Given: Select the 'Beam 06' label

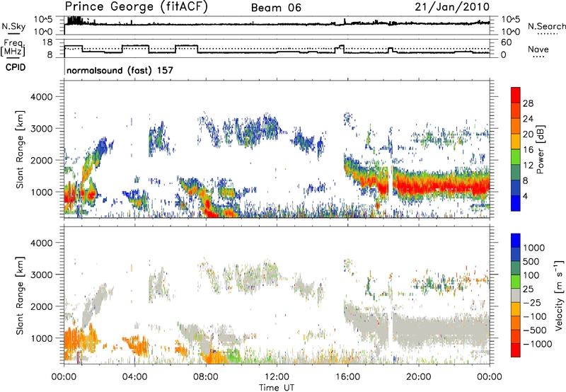Looking at the screenshot, I should [x=276, y=8].
